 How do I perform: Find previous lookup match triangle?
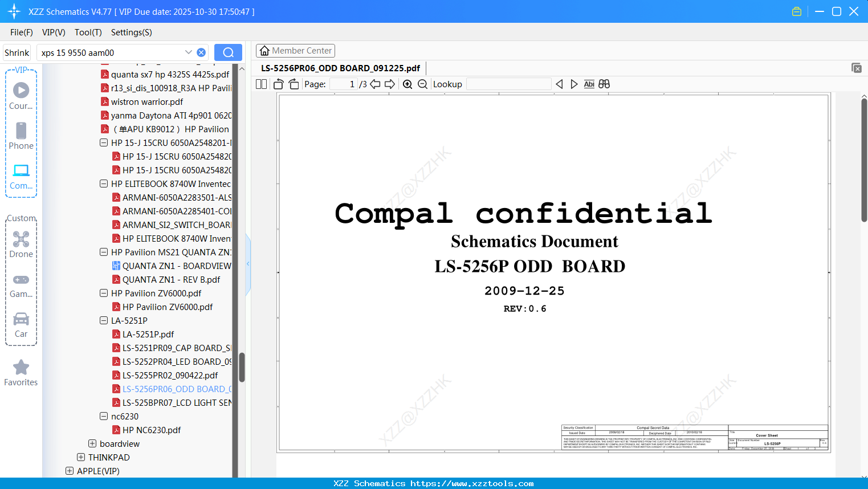[x=559, y=84]
